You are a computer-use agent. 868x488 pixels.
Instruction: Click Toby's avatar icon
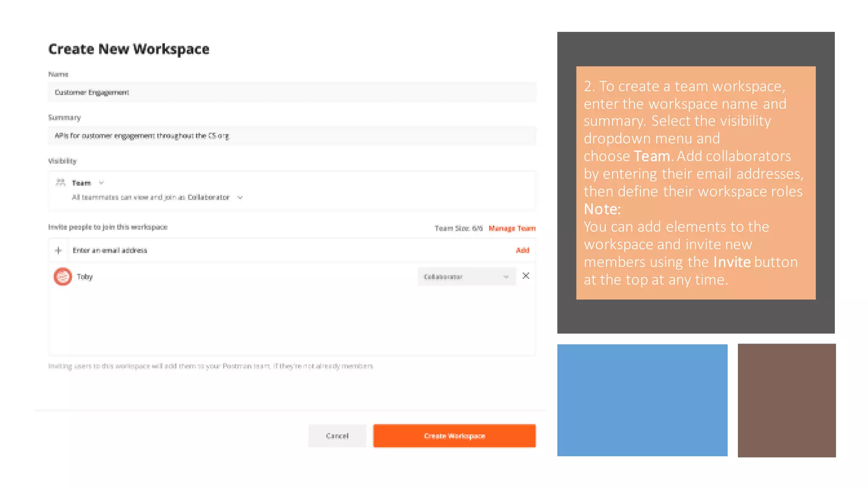point(63,277)
